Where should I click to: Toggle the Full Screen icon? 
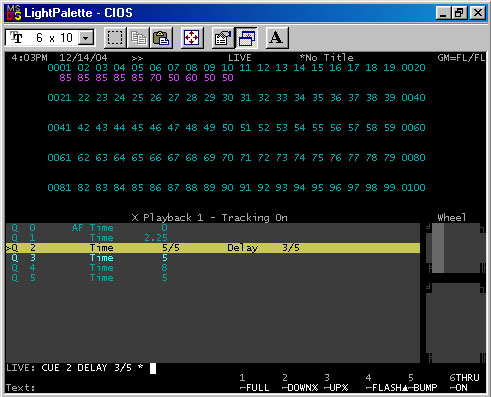coord(192,38)
